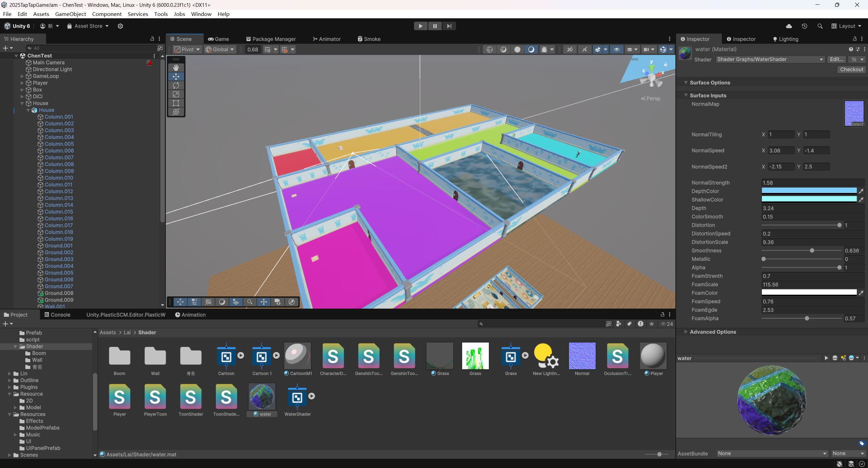Viewport: 868px width, 468px height.
Task: Open the Shader Graphs/WaterShader dropdown
Action: point(770,59)
